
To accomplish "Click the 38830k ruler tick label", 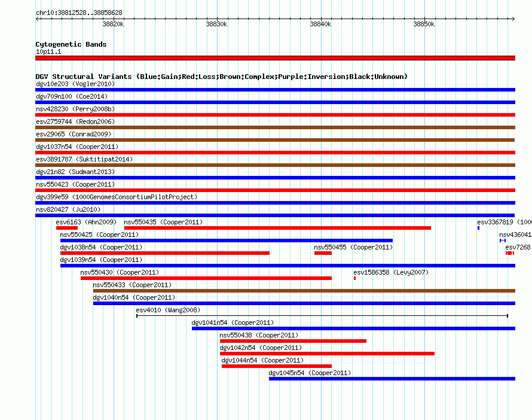I will point(217,24).
